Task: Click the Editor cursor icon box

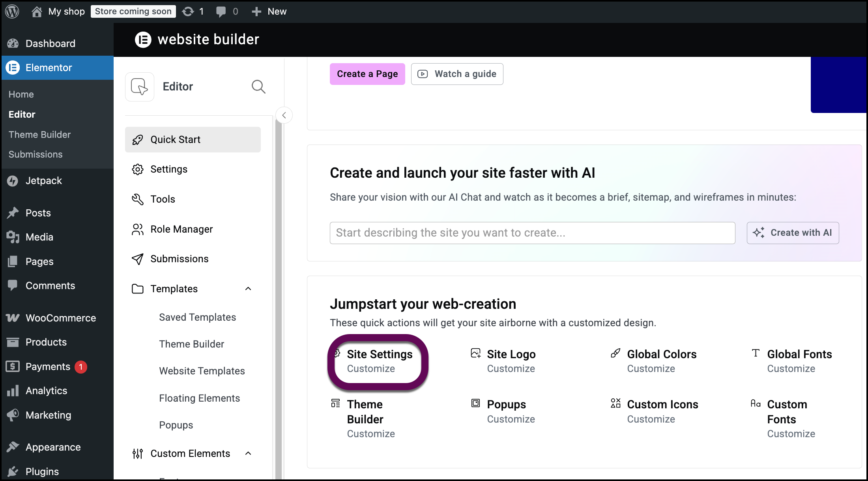Action: (x=140, y=86)
